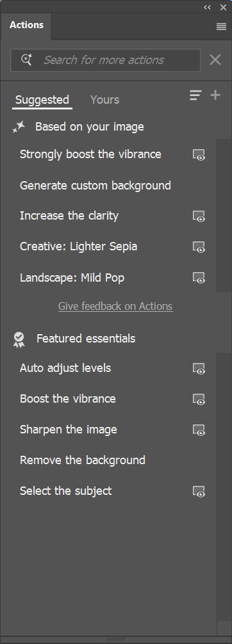Preview 'Strongly boost the vibrance' action
Image resolution: width=232 pixels, height=644 pixels.
point(199,155)
